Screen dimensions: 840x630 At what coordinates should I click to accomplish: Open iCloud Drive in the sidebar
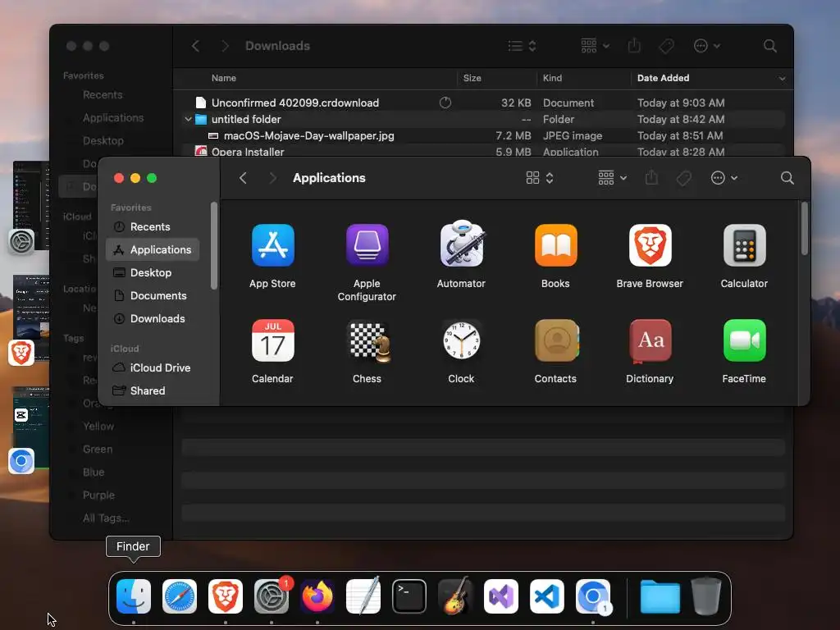153,368
